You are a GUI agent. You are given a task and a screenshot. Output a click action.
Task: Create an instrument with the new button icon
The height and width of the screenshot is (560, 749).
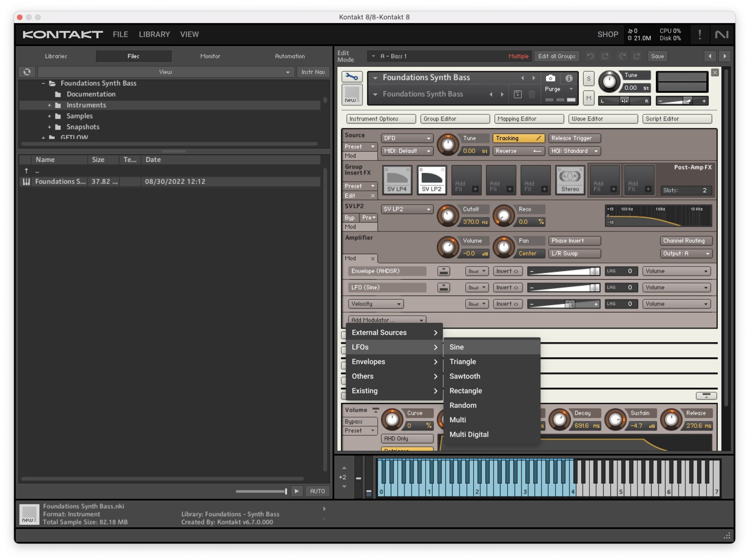351,94
